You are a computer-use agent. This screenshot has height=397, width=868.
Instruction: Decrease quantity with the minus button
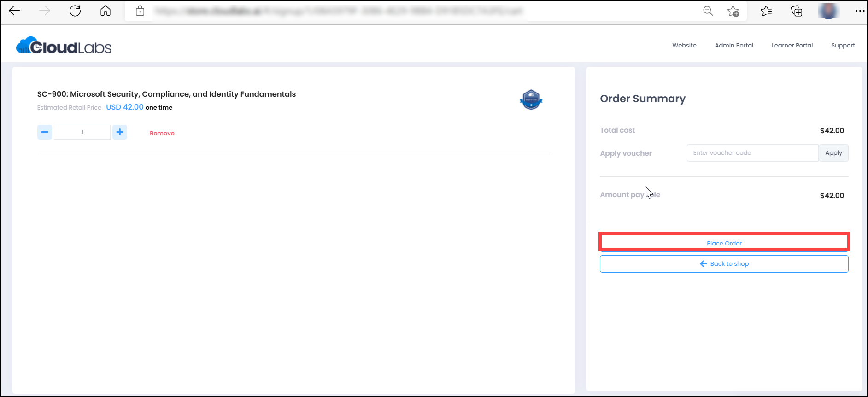[x=45, y=132]
